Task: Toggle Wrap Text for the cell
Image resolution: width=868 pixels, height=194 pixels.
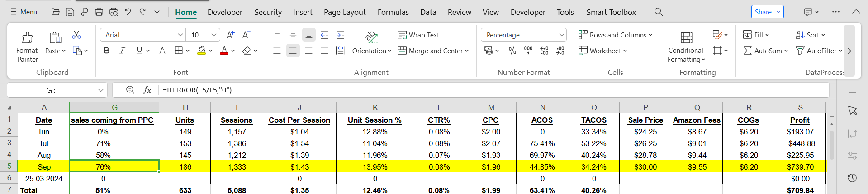Action: (418, 35)
